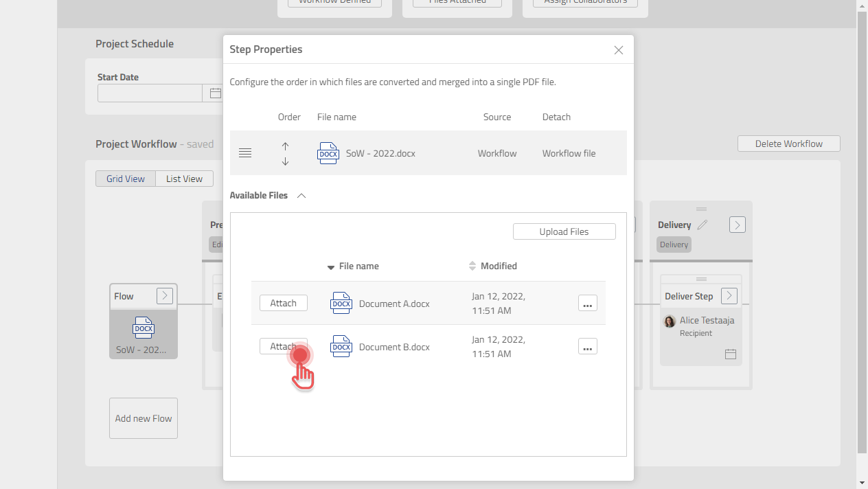Switch sorting by clicking the File name header
This screenshot has width=868, height=489.
(358, 266)
